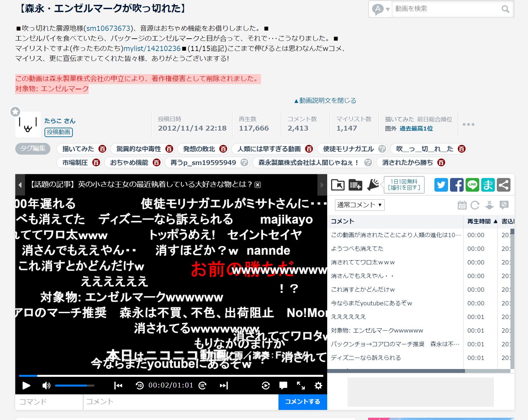Collapse the video description text
This screenshot has width=528, height=420.
[x=325, y=101]
